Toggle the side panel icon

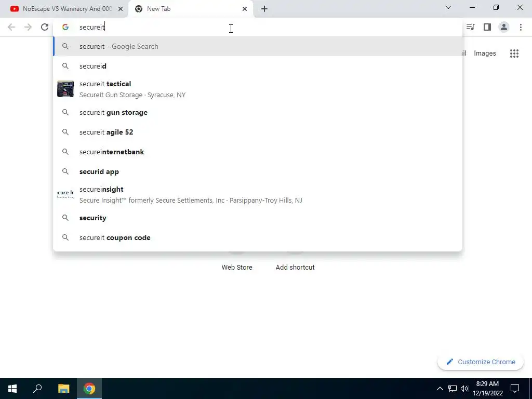[487, 27]
